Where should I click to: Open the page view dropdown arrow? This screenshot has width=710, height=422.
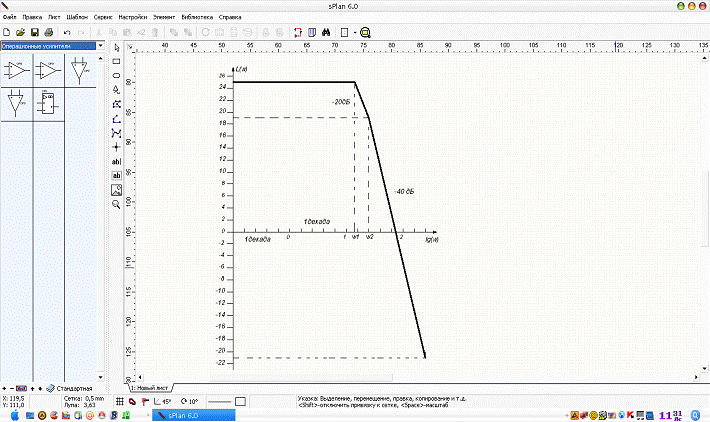point(354,32)
